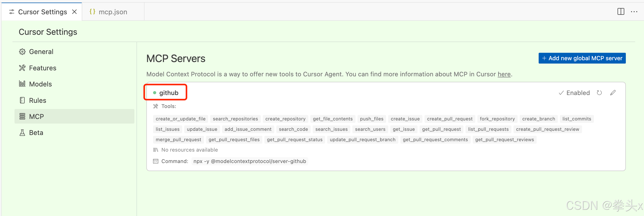The width and height of the screenshot is (644, 216).
Task: Click the github server name
Action: [169, 93]
